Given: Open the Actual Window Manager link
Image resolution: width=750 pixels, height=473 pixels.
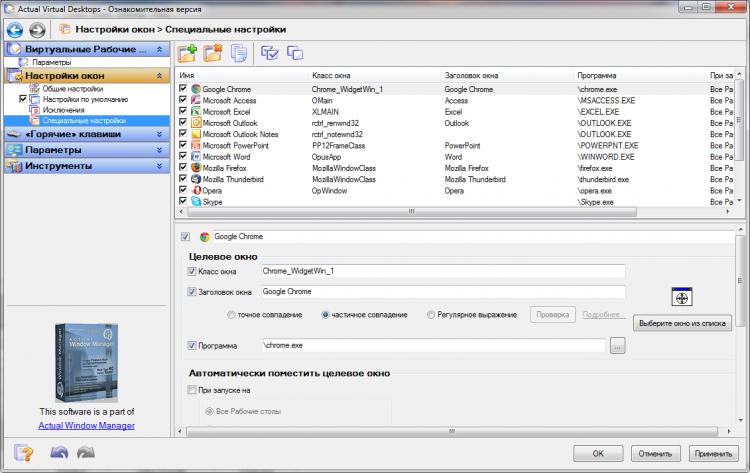Looking at the screenshot, I should [x=87, y=426].
